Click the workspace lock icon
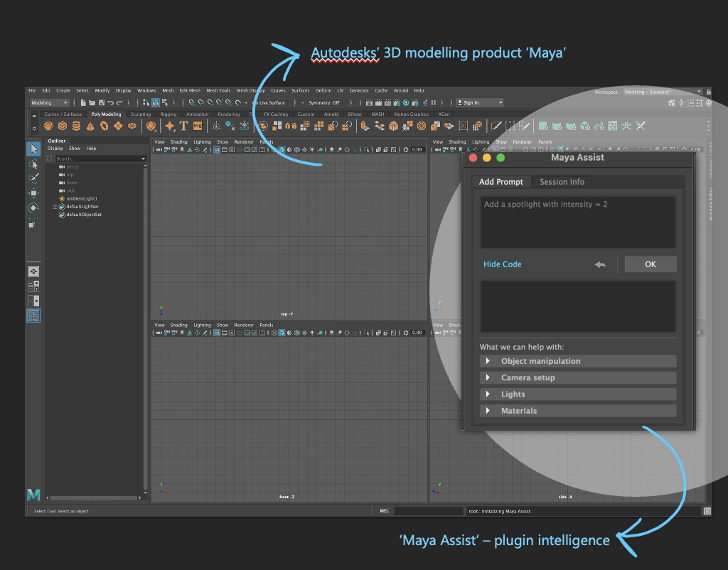Viewport: 728px width, 570px height. click(x=709, y=92)
